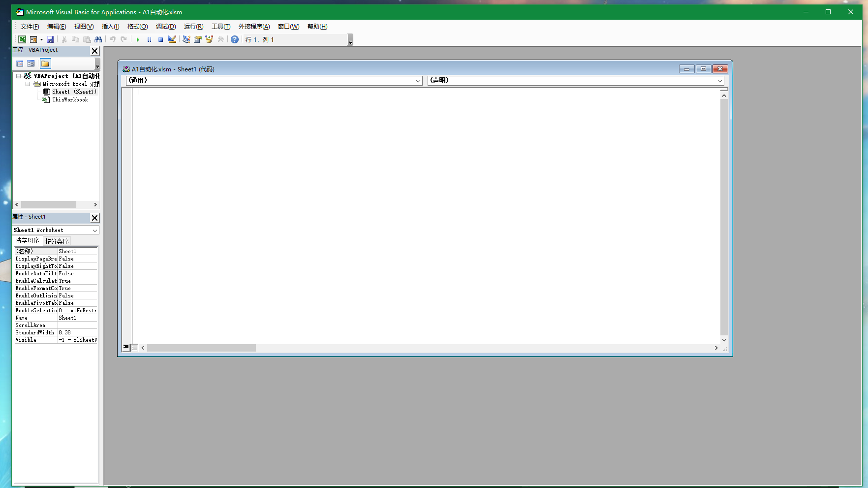The height and width of the screenshot is (488, 868).
Task: Open Find with the binoculars icon
Action: [x=98, y=39]
